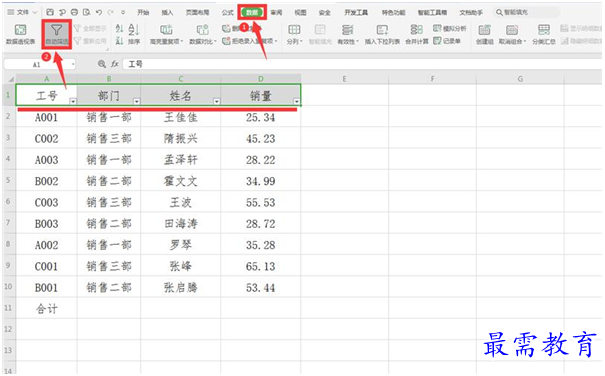Image resolution: width=605 pixels, height=376 pixels.
Task: Open the filter dropdown on 姓名 header
Action: coord(216,101)
